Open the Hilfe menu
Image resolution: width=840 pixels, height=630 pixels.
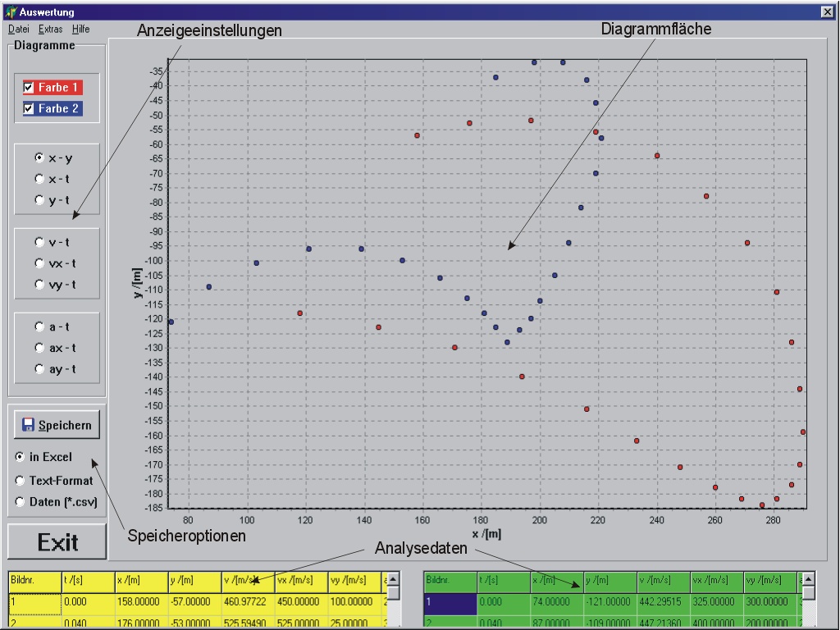click(x=80, y=29)
